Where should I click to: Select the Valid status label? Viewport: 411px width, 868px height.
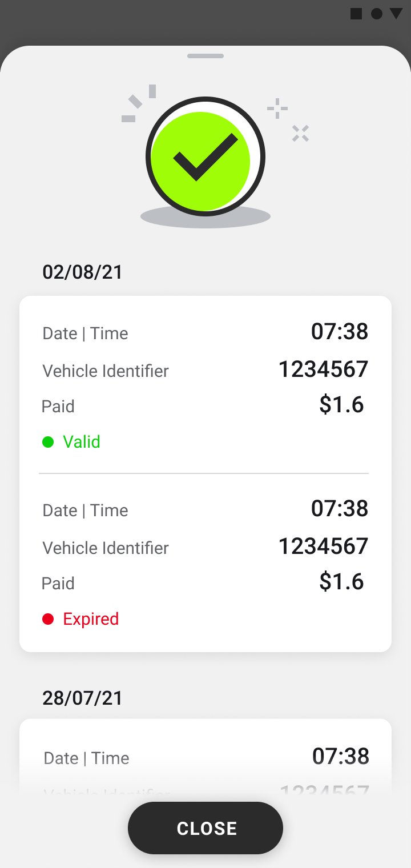tap(82, 441)
